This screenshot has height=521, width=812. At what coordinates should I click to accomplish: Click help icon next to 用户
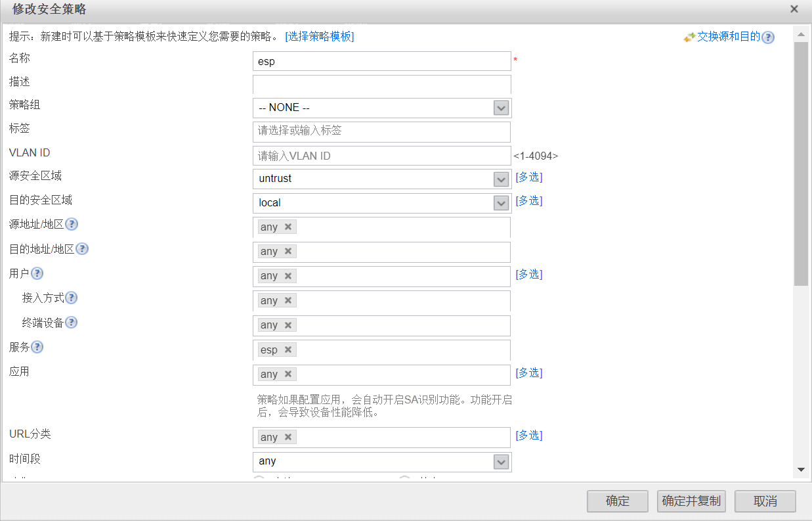37,273
